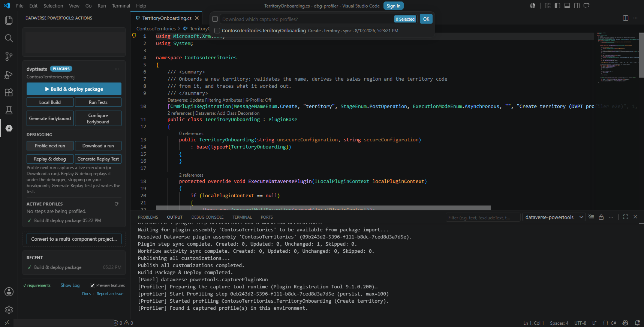
Task: Refresh the Active Profiles section
Action: 117,204
